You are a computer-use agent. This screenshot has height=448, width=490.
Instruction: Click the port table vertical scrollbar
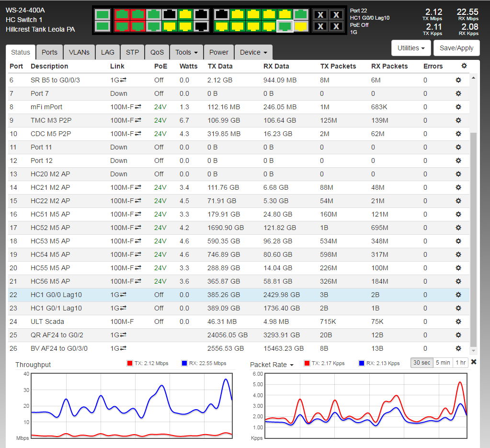pyautogui.click(x=474, y=240)
